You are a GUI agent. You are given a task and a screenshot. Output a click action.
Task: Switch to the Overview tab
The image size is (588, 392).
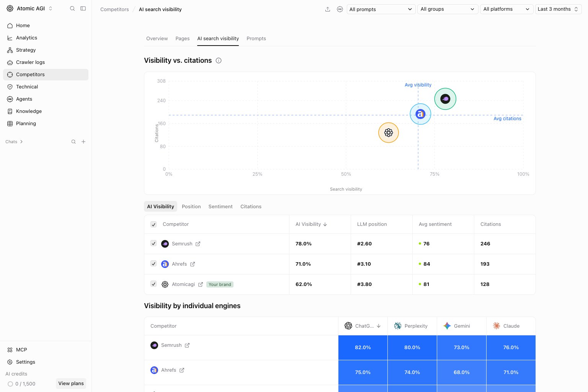click(157, 39)
